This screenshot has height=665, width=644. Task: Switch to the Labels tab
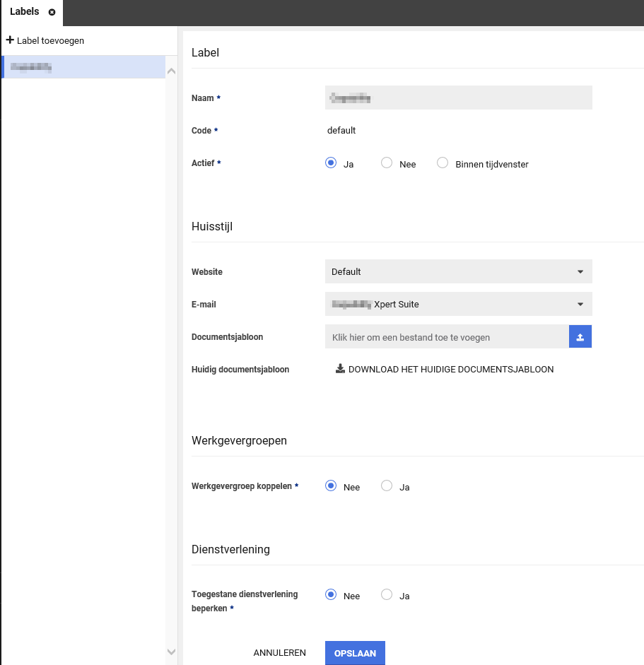click(x=25, y=13)
